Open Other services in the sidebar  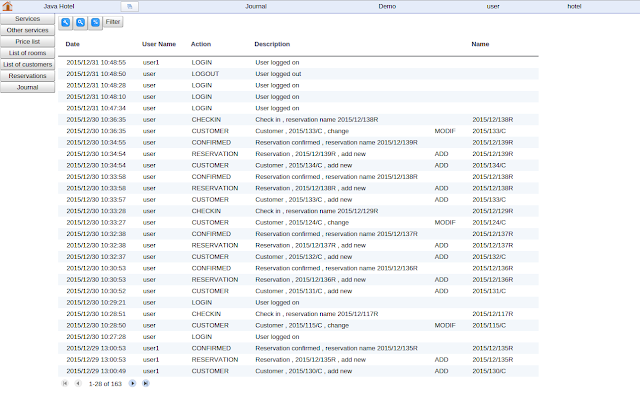pos(27,30)
